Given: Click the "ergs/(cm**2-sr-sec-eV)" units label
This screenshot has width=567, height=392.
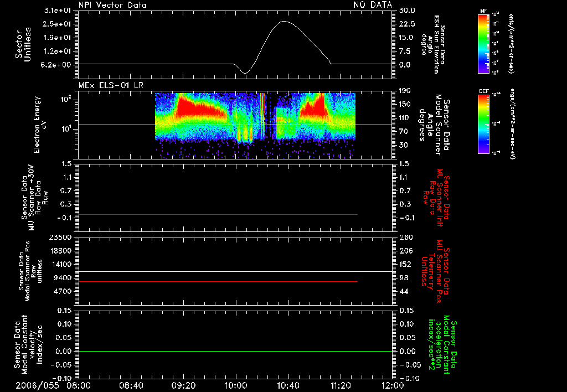Looking at the screenshot, I should coord(512,123).
